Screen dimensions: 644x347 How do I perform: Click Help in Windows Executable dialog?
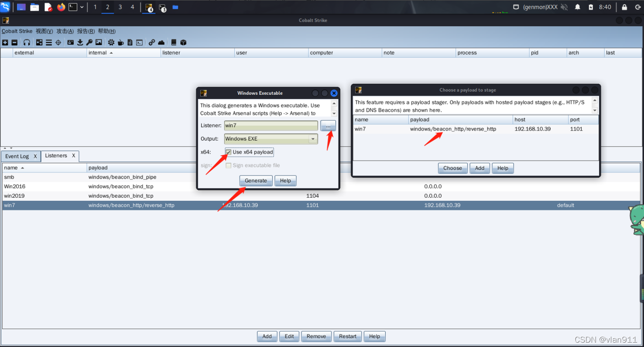285,181
